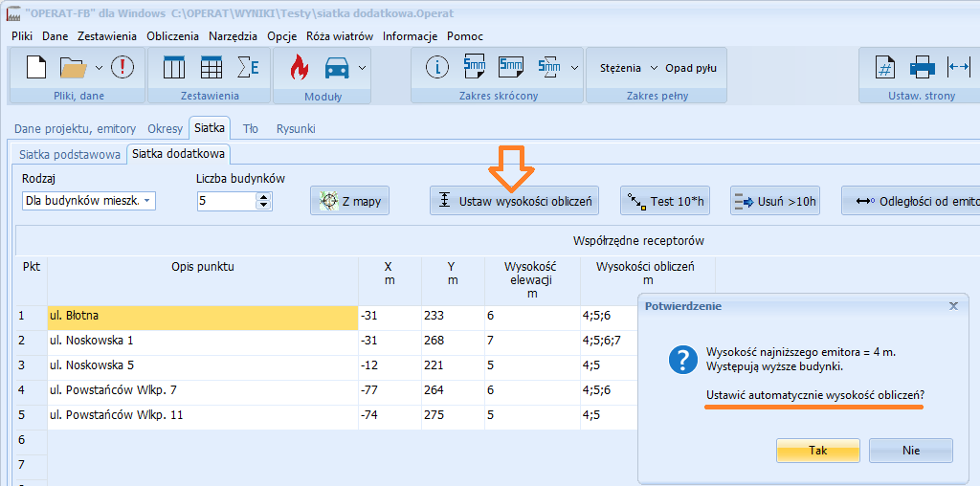Open the Obliczenia menu
The height and width of the screenshot is (486, 980).
coord(172,36)
